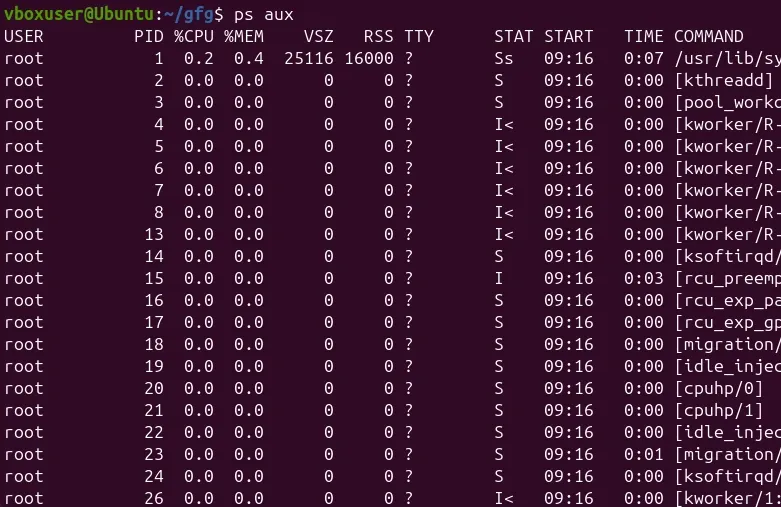Click the VSZ column header
The width and height of the screenshot is (781, 507).
point(319,36)
